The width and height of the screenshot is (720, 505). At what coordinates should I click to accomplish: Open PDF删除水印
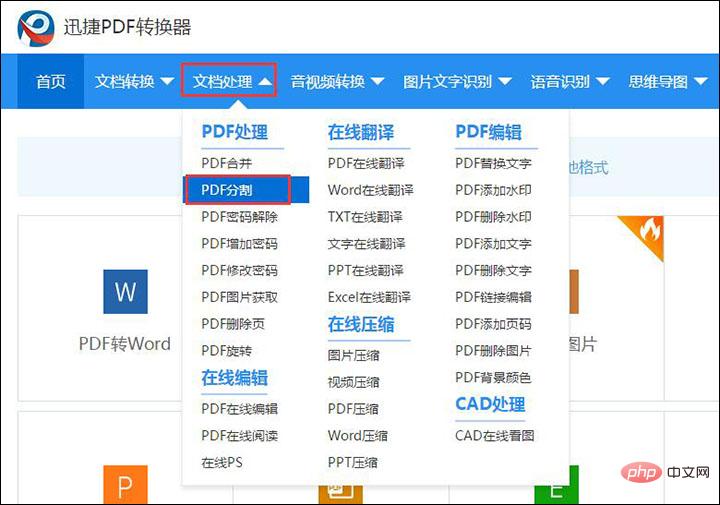[x=493, y=217]
